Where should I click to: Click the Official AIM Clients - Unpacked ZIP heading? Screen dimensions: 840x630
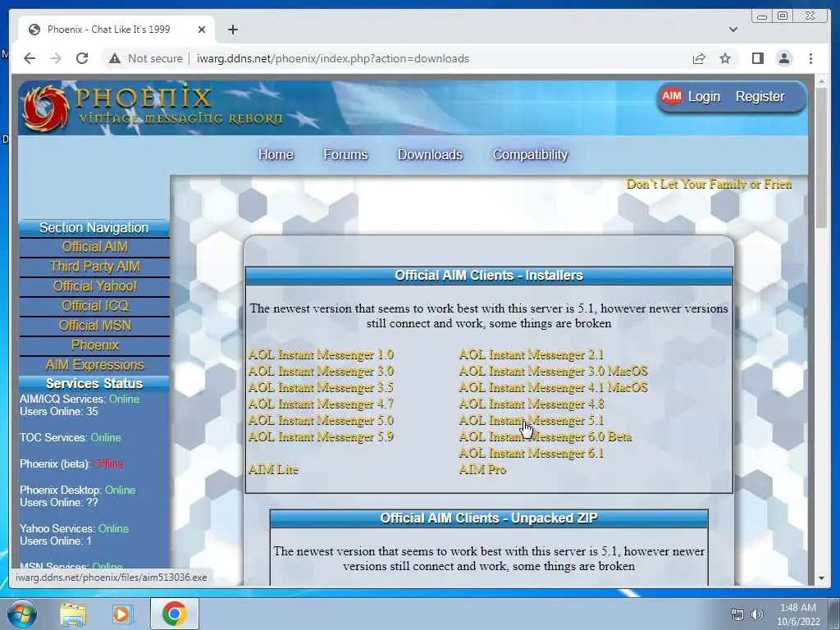click(489, 518)
